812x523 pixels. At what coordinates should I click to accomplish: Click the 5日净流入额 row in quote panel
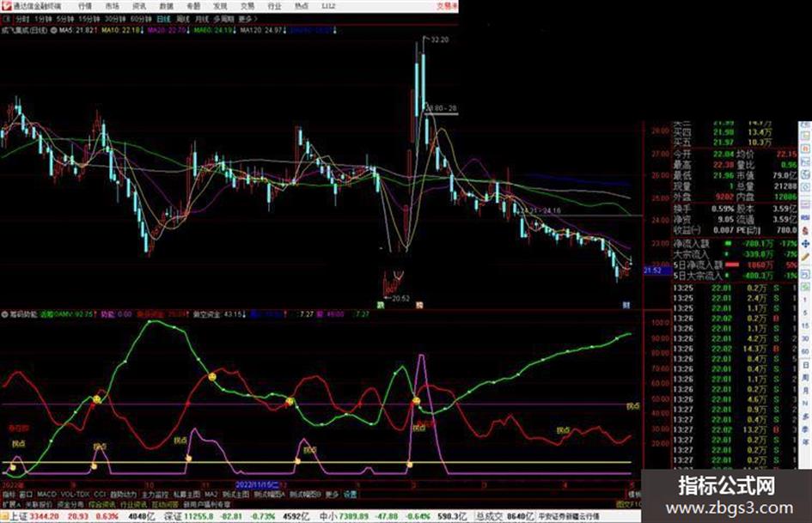(735, 265)
